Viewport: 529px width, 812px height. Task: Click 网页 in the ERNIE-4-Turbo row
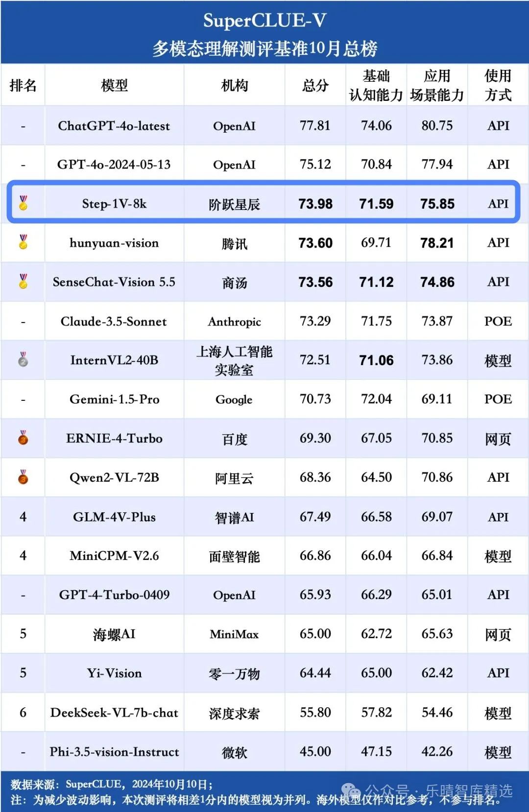498,439
